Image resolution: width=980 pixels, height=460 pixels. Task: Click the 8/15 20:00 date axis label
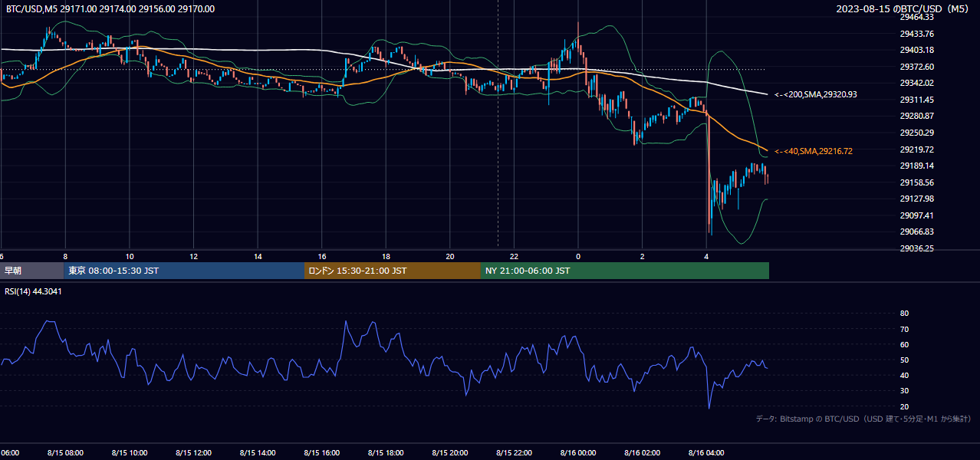click(450, 452)
